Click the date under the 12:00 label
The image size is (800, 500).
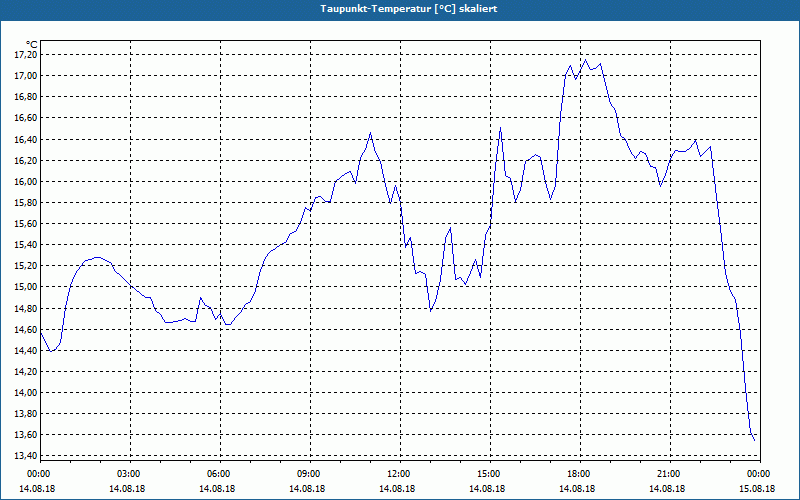pos(397,488)
